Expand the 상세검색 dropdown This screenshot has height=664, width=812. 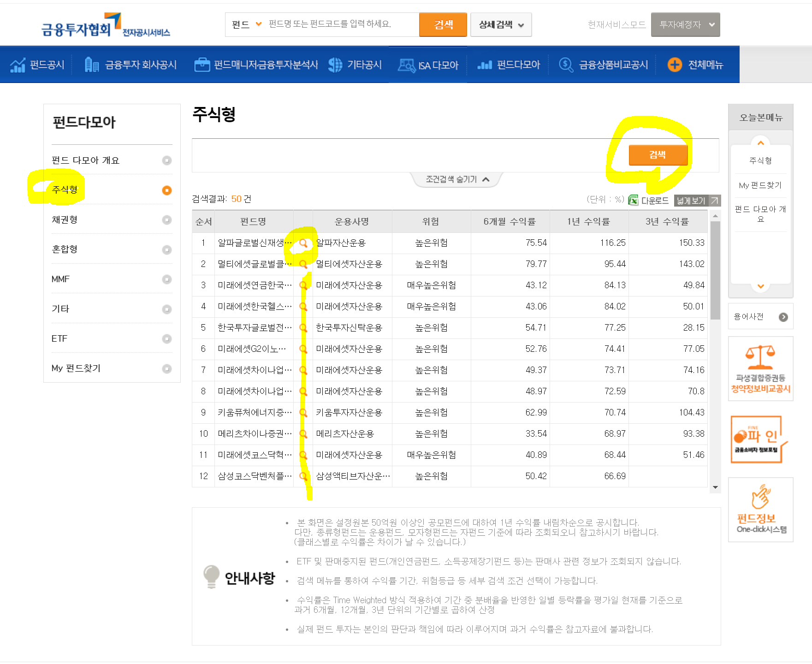(501, 24)
